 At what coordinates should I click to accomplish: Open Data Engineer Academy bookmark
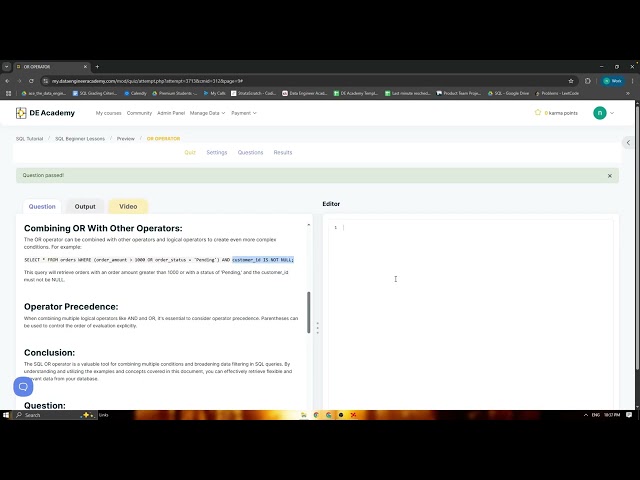(x=305, y=93)
